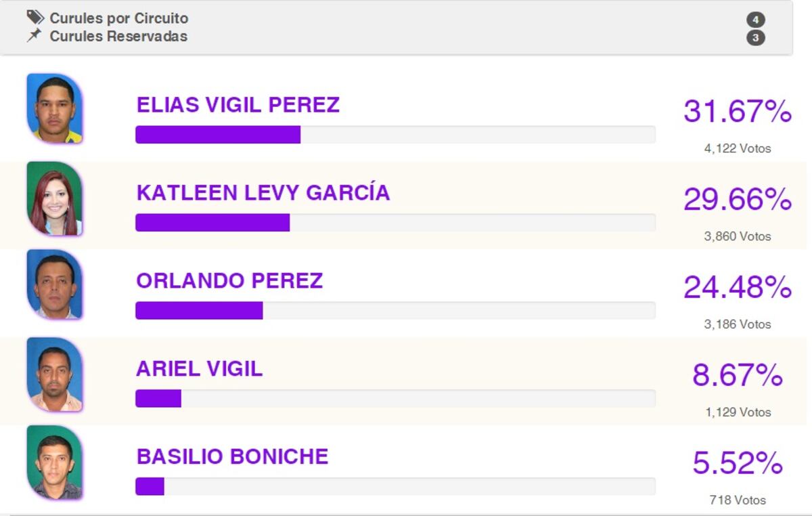Click Katleen Levy García's vote progress bar
Viewport: 812px width, 516px height.
395,223
